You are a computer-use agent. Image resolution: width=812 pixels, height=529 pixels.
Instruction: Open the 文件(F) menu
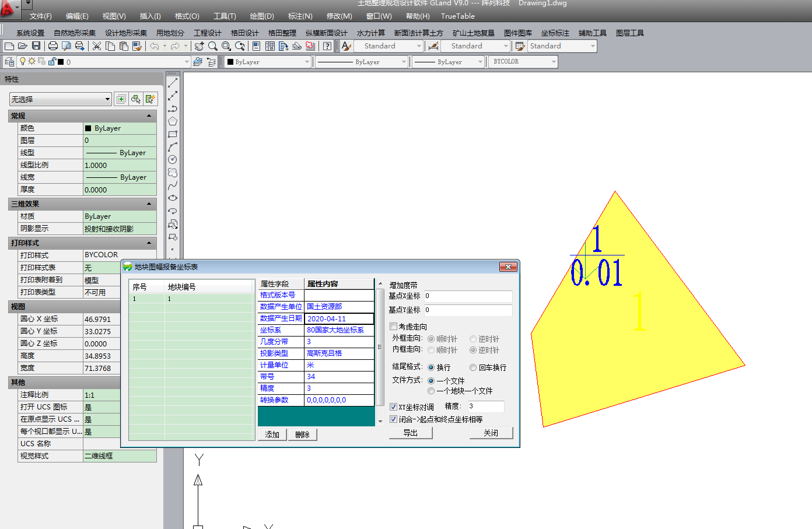click(x=41, y=16)
